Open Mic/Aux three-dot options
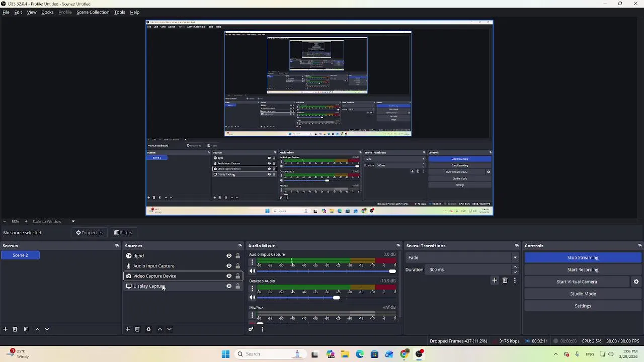This screenshot has height=362, width=644. [x=252, y=315]
